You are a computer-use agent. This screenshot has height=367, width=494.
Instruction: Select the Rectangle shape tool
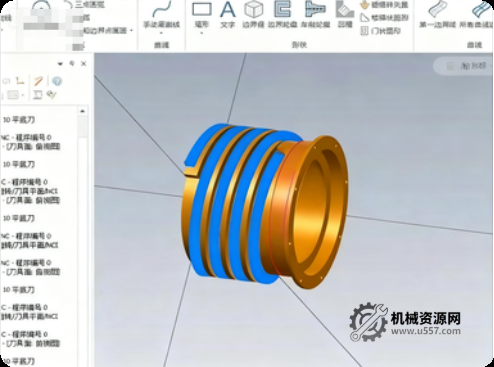coord(202,15)
